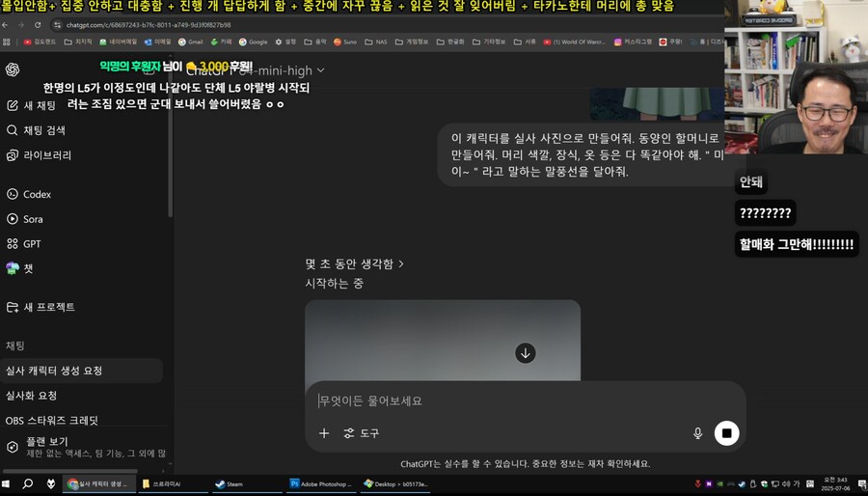Viewport: 868px width, 496px height.
Task: Switch to the Chrome taskbar window
Action: point(97,483)
